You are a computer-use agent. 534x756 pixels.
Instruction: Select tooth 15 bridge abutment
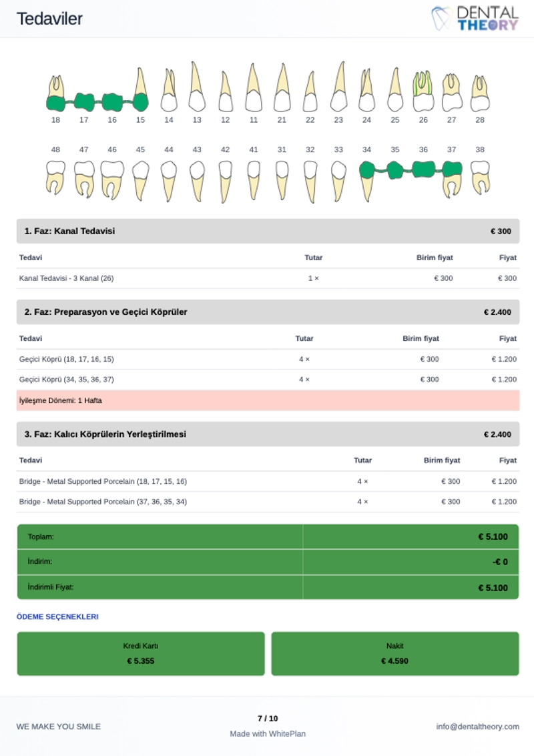(x=140, y=89)
